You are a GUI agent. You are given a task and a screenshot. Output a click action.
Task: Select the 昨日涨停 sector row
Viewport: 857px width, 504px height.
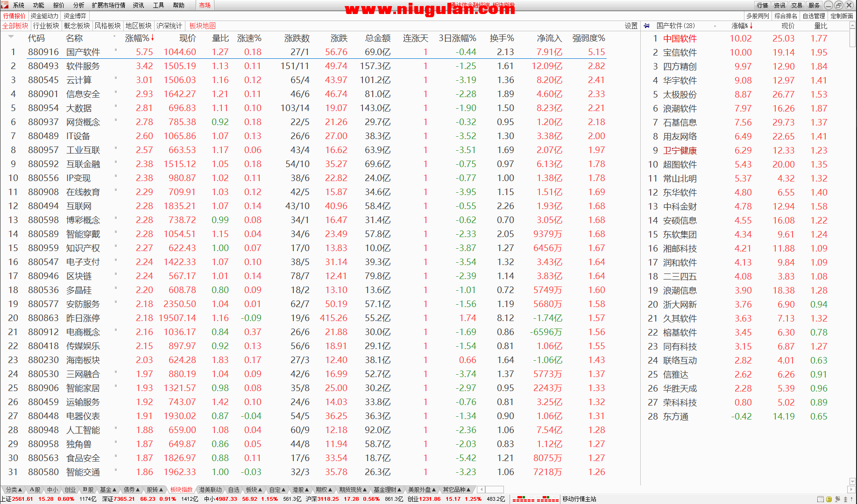click(x=304, y=318)
